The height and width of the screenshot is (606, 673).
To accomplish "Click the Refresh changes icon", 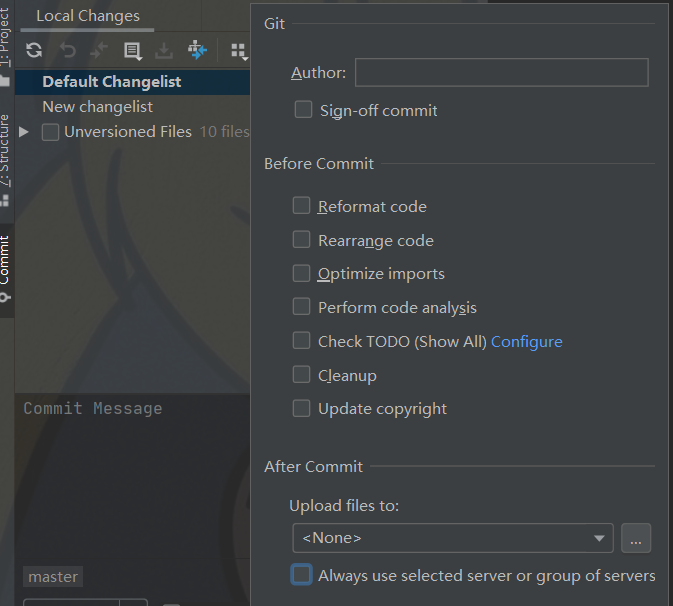I will coord(34,50).
